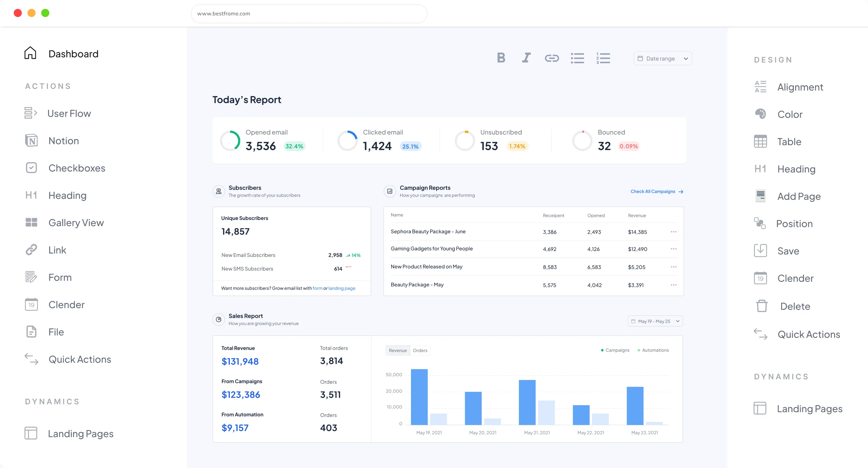Click the Color palette icon

(x=760, y=114)
